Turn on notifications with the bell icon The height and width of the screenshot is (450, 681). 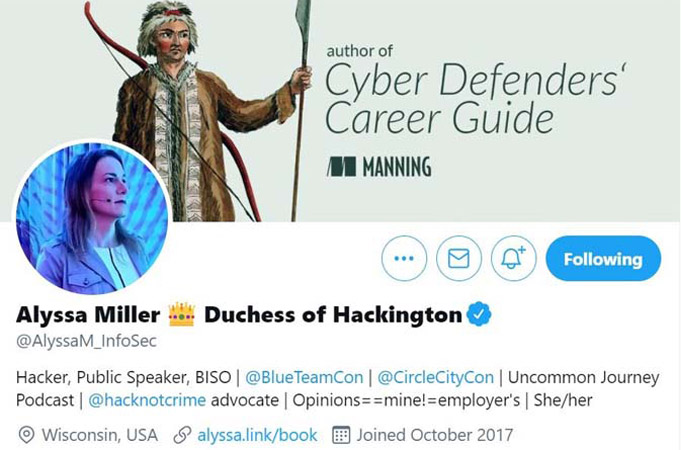coord(513,258)
